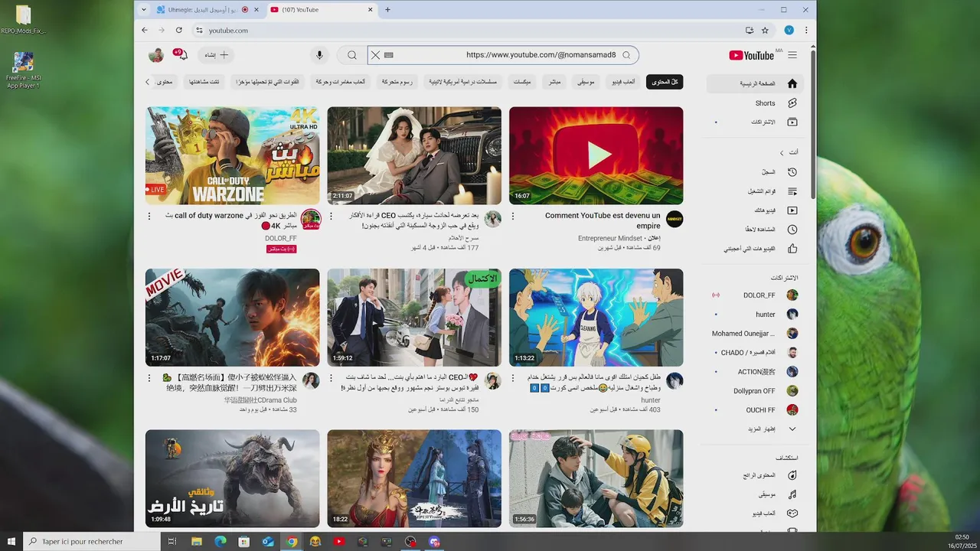Open the account avatar menu
This screenshot has width=980, height=551.
pyautogui.click(x=156, y=55)
